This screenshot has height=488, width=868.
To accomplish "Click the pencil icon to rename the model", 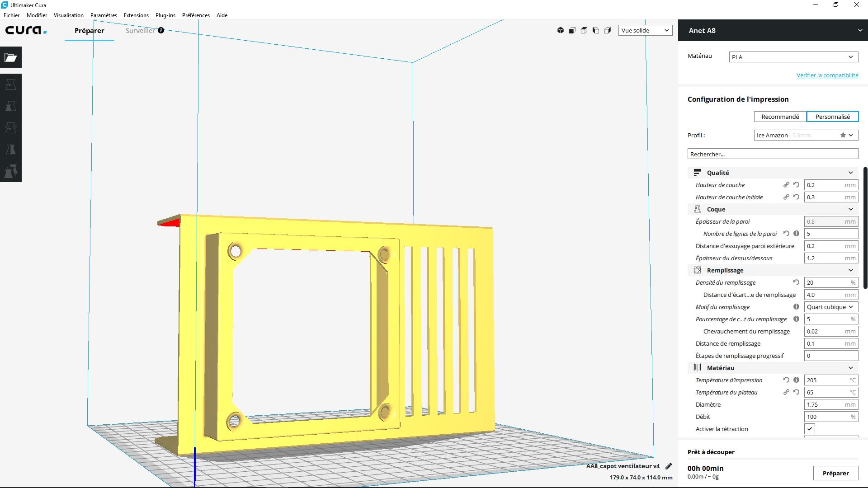I will click(669, 466).
